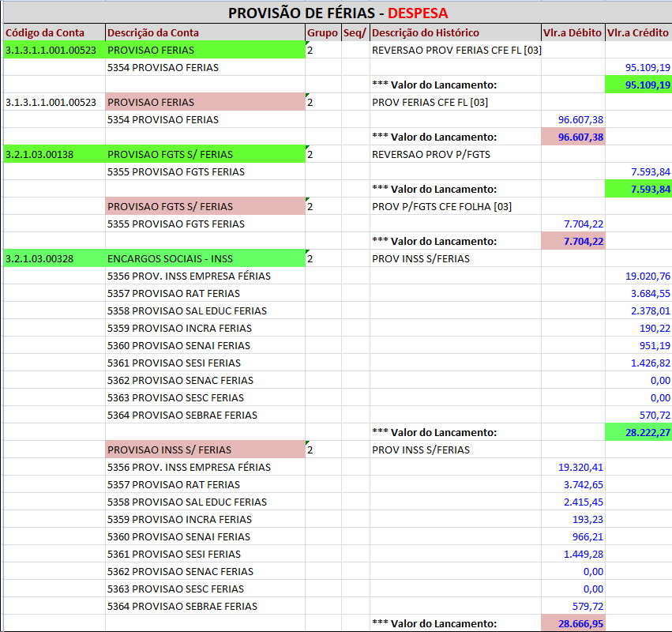Select the pink total 96.607,38 cell
This screenshot has height=632, width=672.
point(573,137)
